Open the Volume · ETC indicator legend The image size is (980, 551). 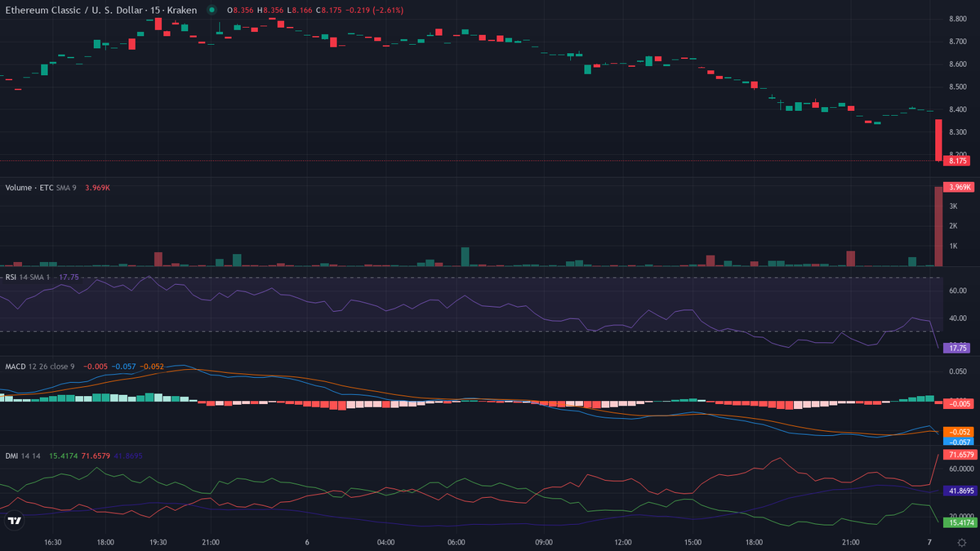(x=41, y=188)
